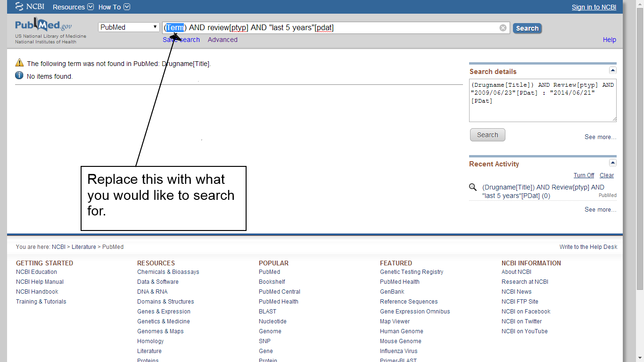Open the Homology resource link
Screen dimensions: 644x362
point(150,341)
